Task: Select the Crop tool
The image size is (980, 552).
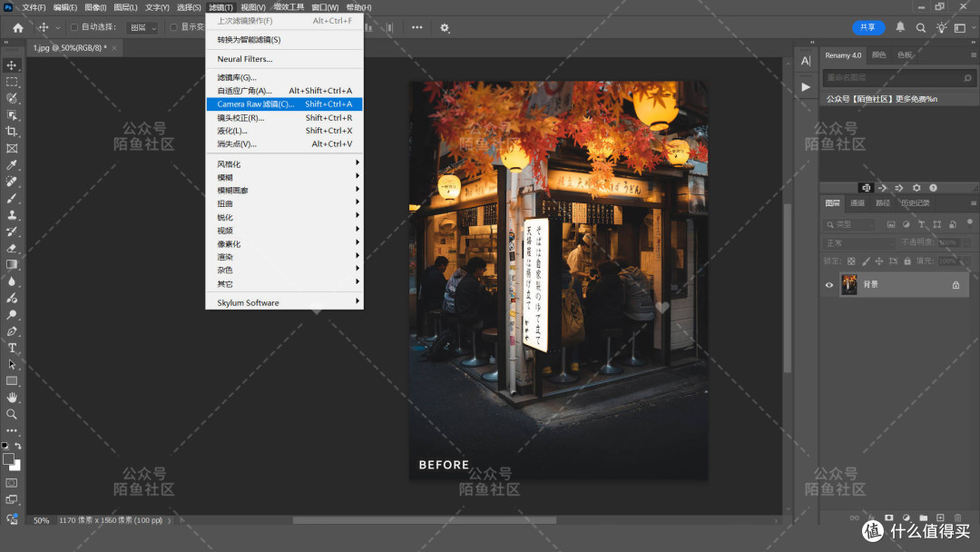Action: point(12,132)
